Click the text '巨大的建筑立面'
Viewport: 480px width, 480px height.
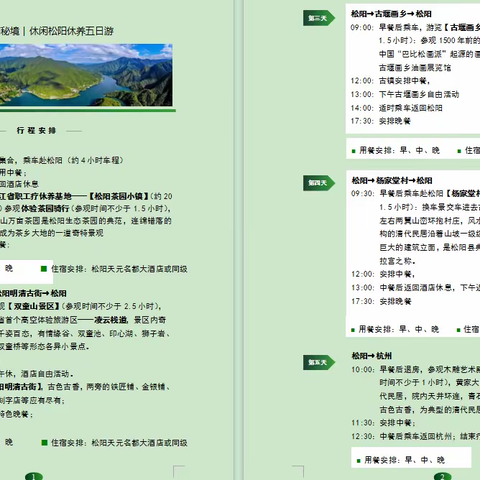(x=408, y=247)
